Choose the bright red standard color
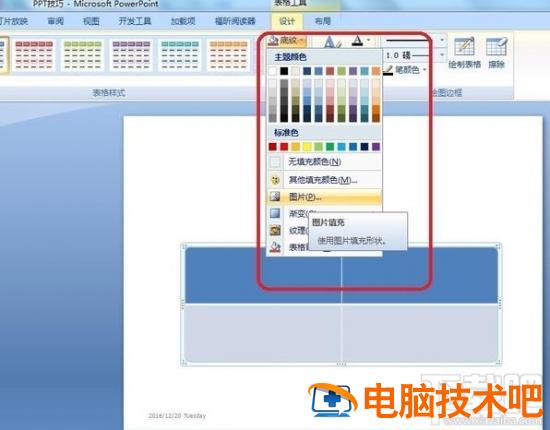The image size is (550, 430). point(284,147)
